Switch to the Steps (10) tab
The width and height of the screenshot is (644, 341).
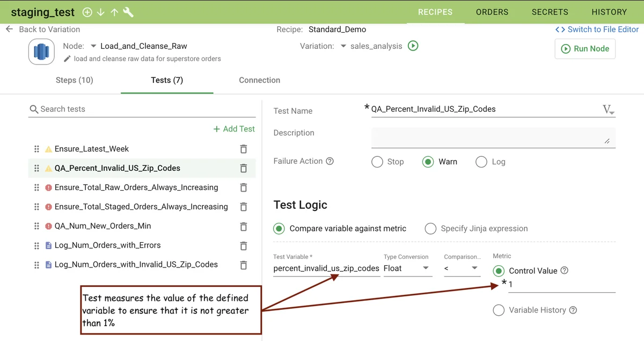point(74,80)
